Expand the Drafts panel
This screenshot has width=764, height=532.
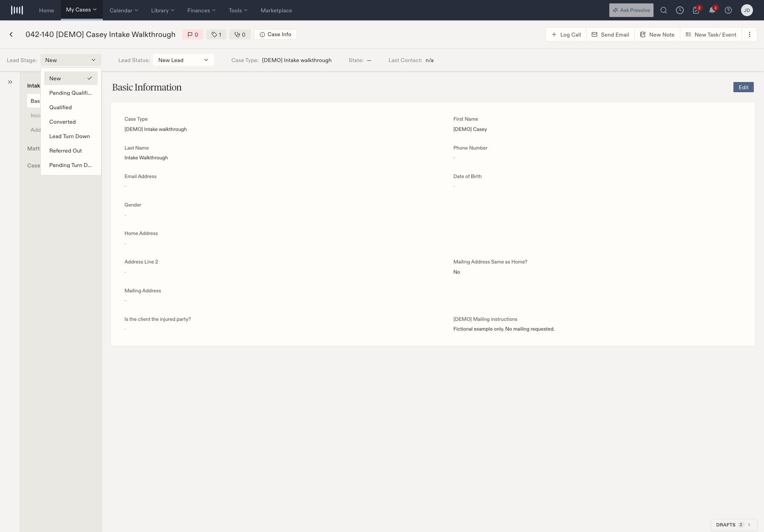(734, 525)
